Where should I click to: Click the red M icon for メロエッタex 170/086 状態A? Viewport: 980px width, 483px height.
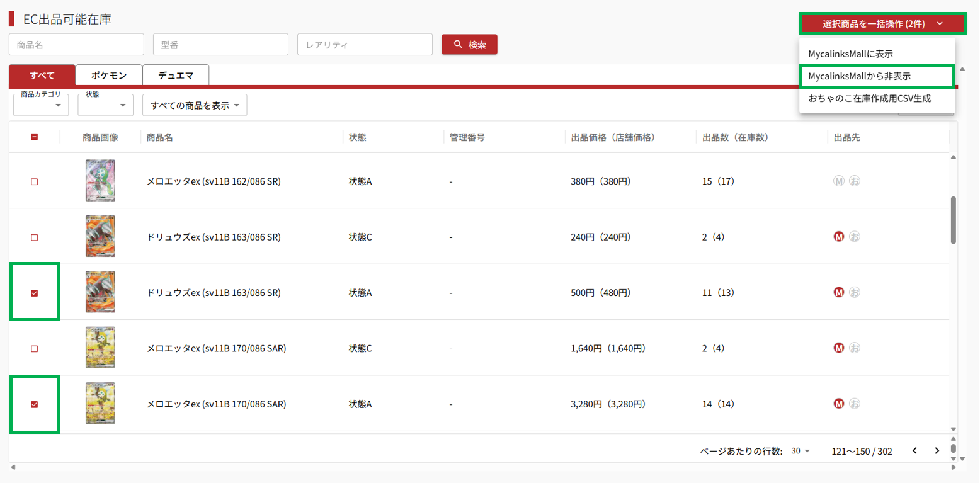pos(838,404)
